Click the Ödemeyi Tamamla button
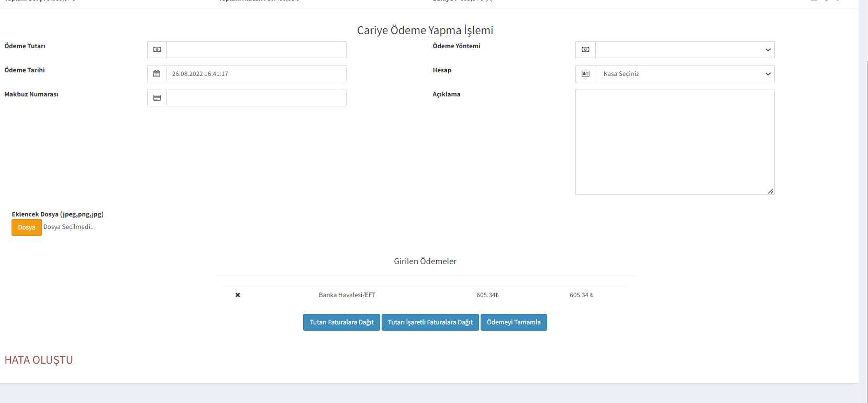The height and width of the screenshot is (403, 868). pos(514,322)
